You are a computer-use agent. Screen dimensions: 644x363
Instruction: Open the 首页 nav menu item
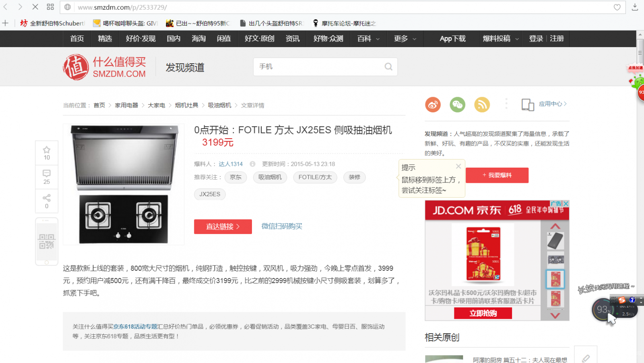point(77,39)
